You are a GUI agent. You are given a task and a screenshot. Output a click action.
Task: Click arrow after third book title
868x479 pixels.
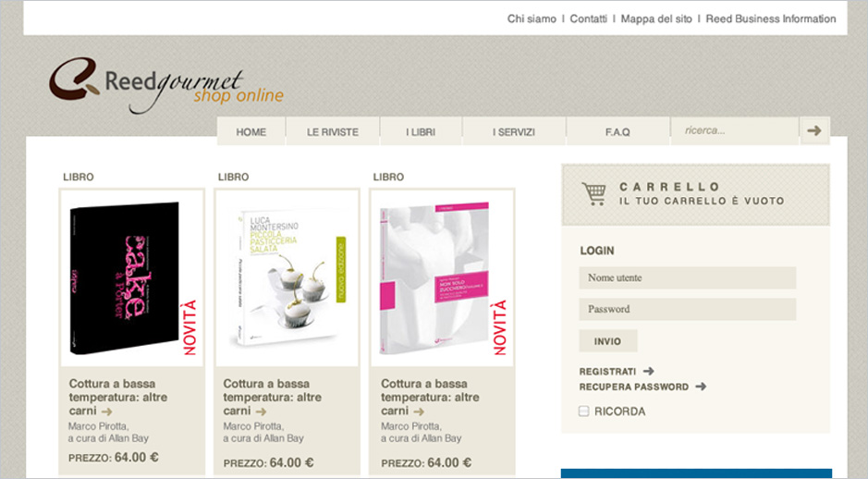(x=419, y=411)
